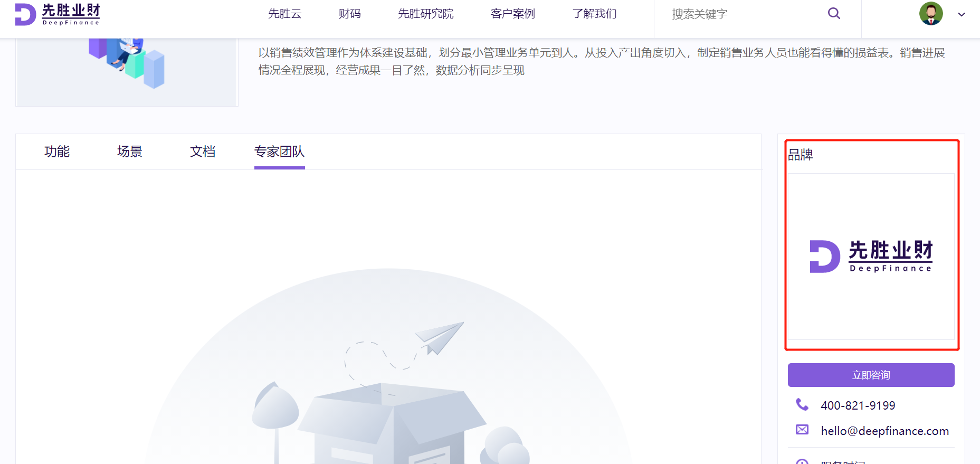This screenshot has width=980, height=464.
Task: Open the 先胜研究院 menu item
Action: click(x=426, y=14)
